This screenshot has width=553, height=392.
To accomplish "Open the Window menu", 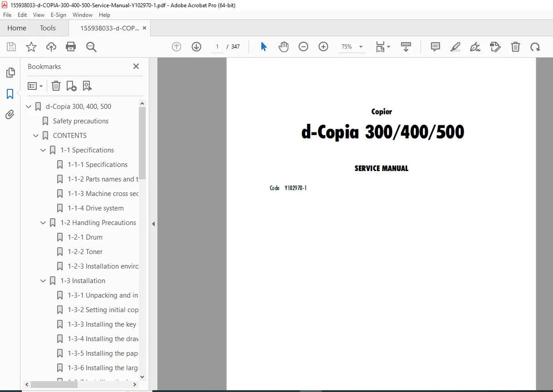I will [x=83, y=15].
